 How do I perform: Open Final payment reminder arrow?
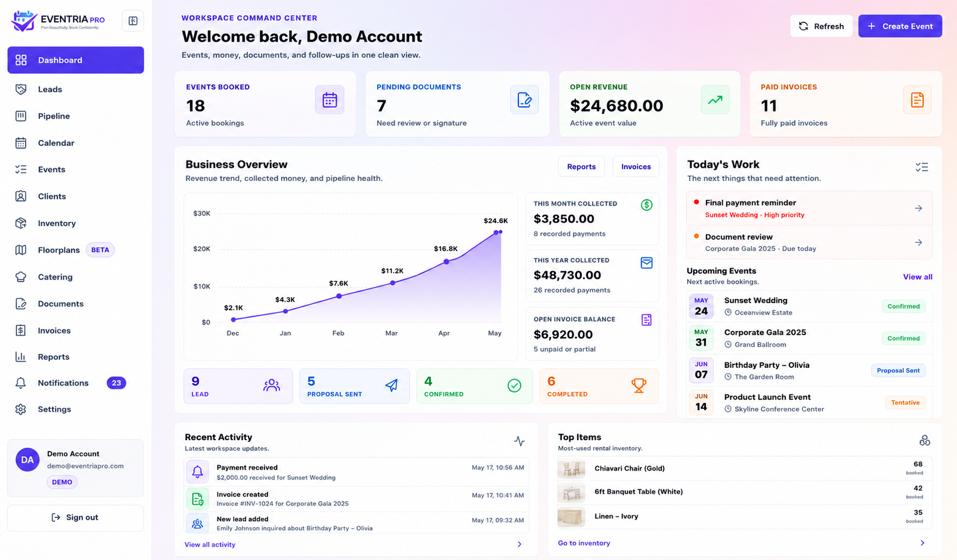(918, 208)
